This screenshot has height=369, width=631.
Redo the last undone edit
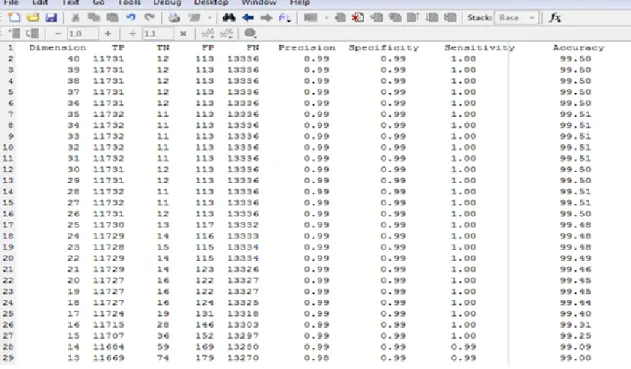click(x=149, y=17)
